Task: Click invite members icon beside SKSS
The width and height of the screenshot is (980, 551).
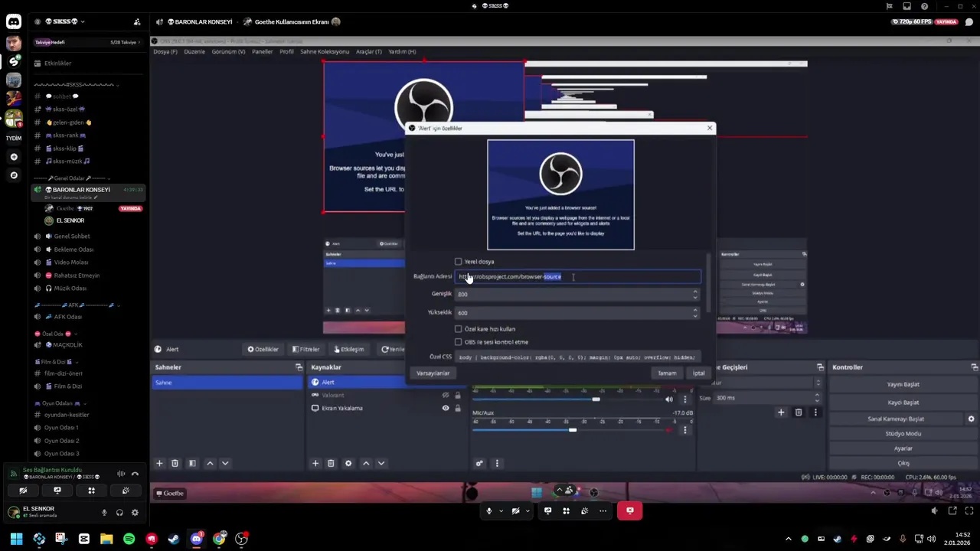Action: (x=137, y=22)
